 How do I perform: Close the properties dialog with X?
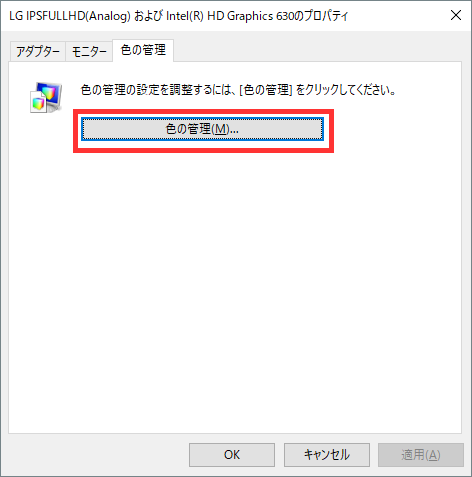tap(456, 15)
